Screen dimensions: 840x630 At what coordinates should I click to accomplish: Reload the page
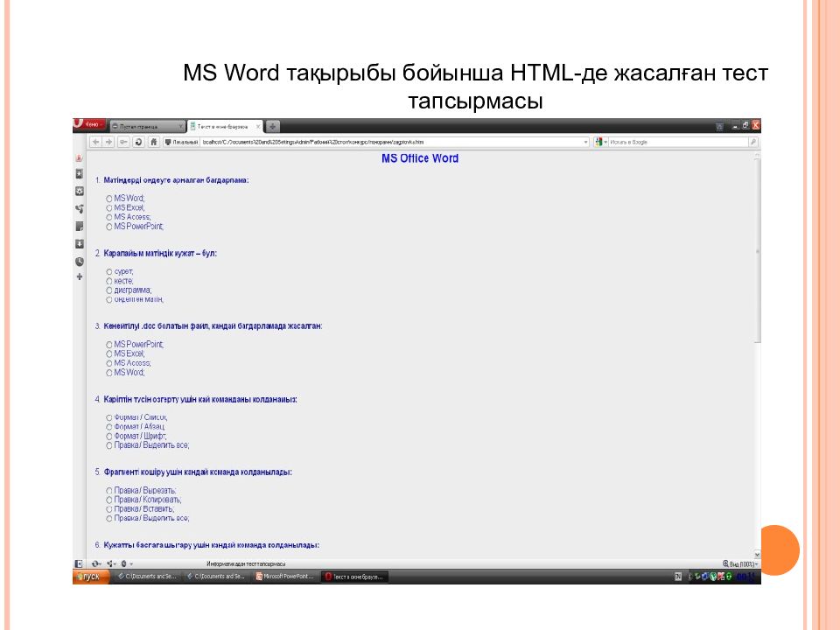139,142
